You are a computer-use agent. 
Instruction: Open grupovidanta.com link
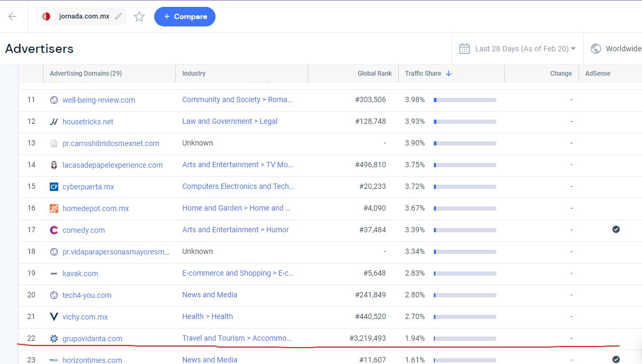click(92, 339)
